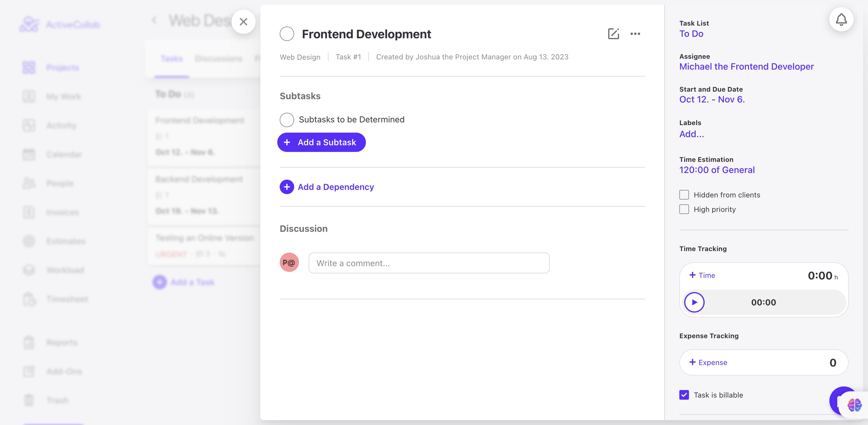
Task: Click the edit task pencil icon
Action: point(613,34)
